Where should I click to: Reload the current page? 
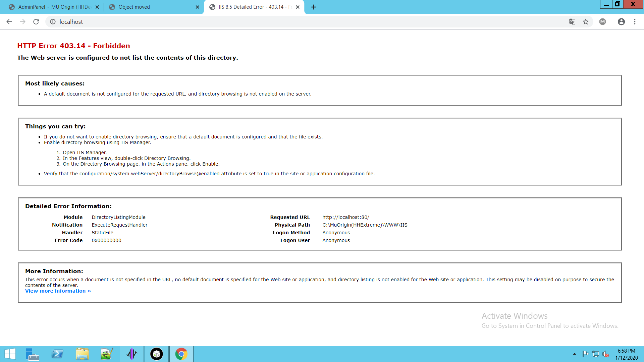tap(36, 22)
